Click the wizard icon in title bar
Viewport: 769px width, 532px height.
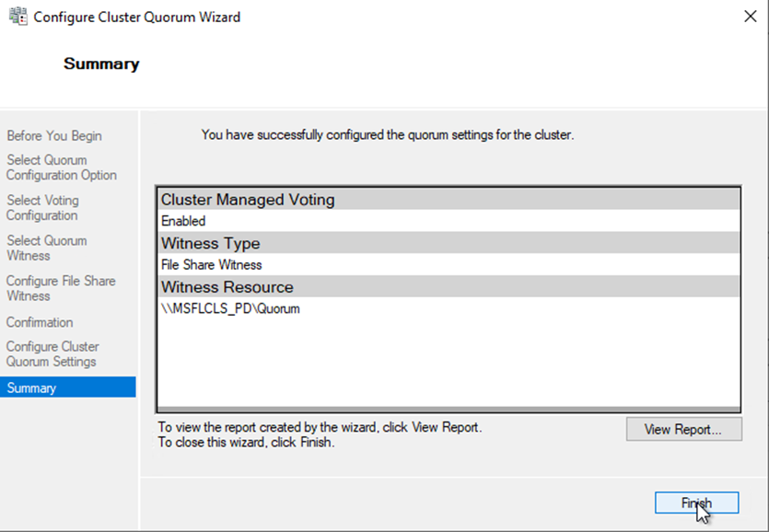click(17, 17)
